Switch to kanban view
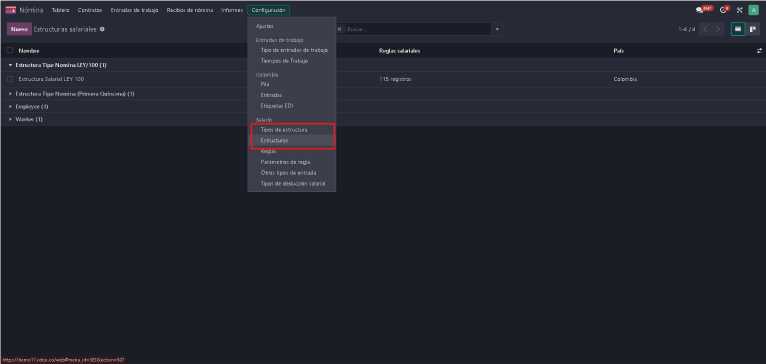The image size is (766, 364). point(753,29)
